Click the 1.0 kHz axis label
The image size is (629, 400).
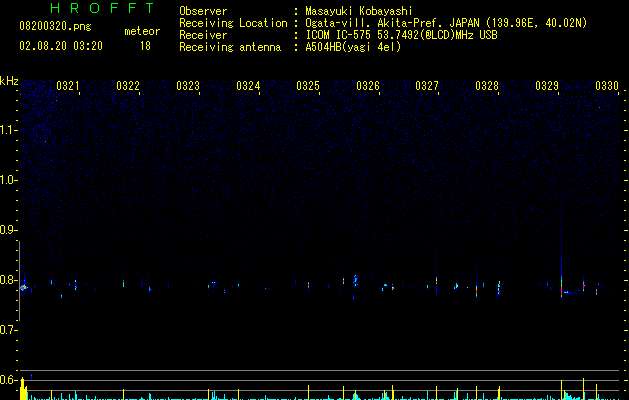(x=8, y=180)
